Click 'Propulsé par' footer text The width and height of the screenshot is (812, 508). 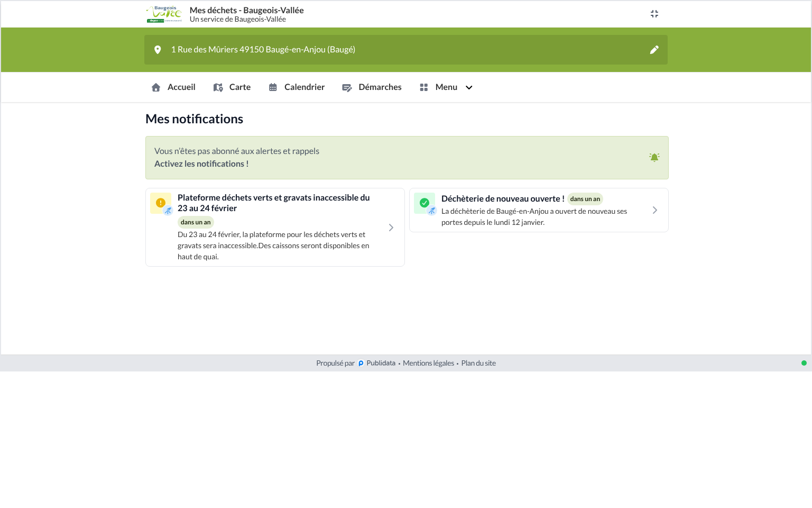tap(335, 363)
